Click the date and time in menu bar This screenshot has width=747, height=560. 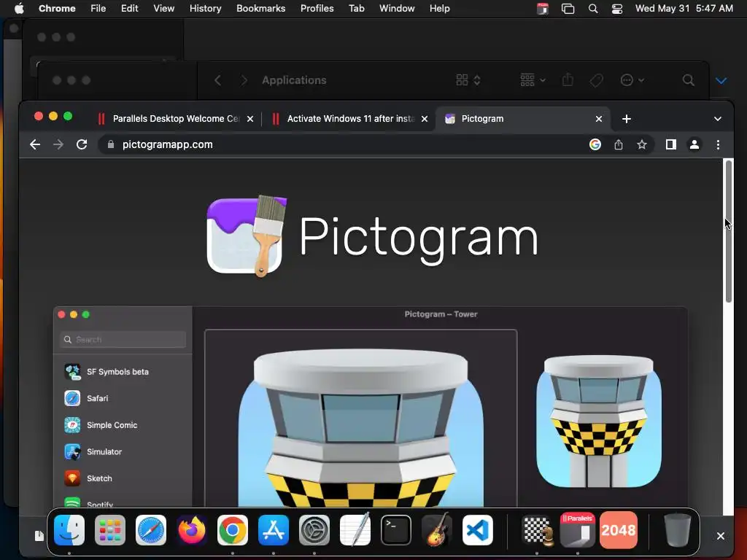coord(684,9)
